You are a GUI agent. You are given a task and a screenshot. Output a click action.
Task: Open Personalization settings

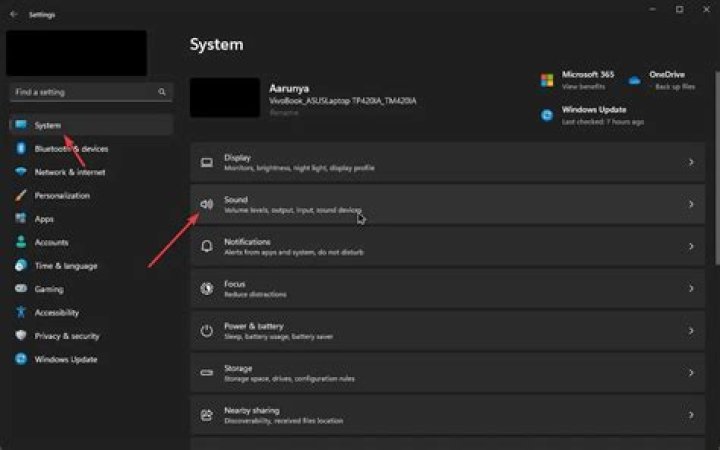[62, 196]
